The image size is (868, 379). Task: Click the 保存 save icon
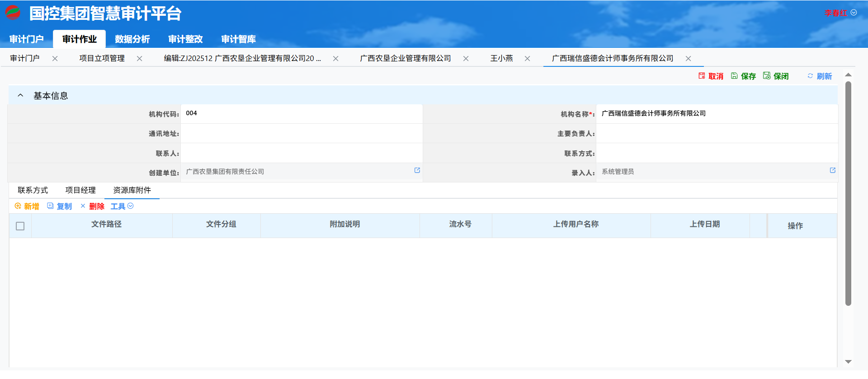pos(734,76)
